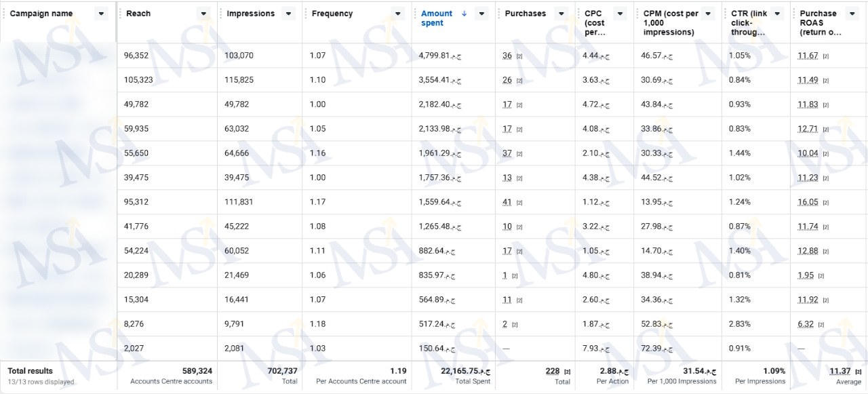868x394 pixels.
Task: Click the total amount spent 22,165.75
Action: pos(465,371)
